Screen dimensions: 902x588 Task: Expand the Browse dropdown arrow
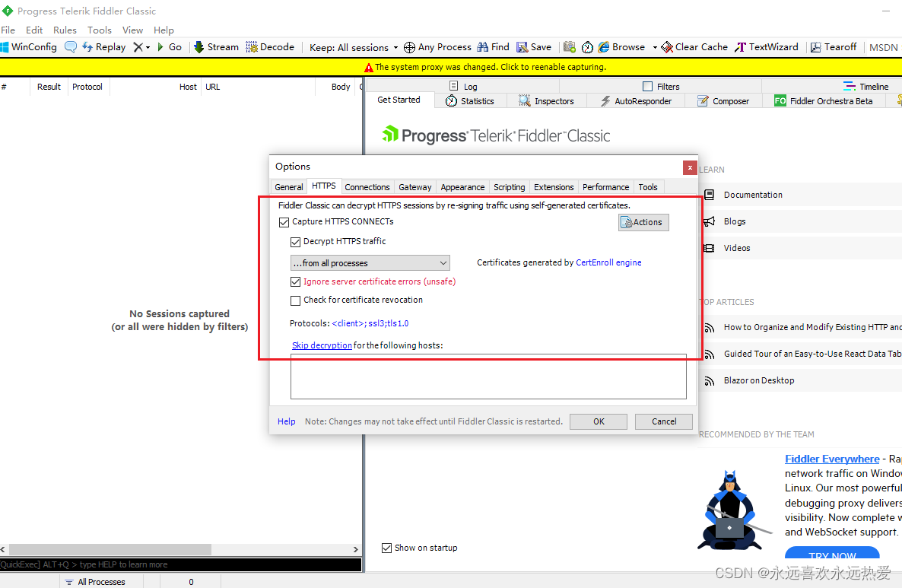(x=655, y=47)
